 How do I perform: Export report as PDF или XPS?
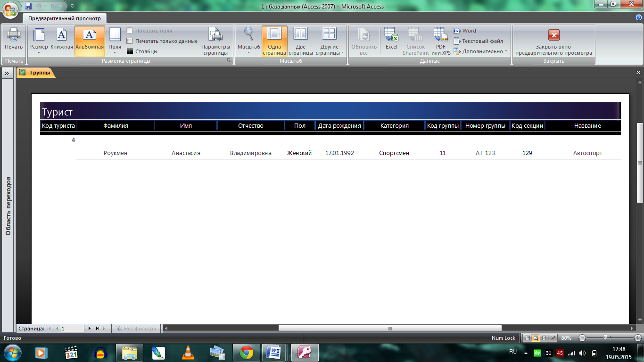(x=441, y=41)
